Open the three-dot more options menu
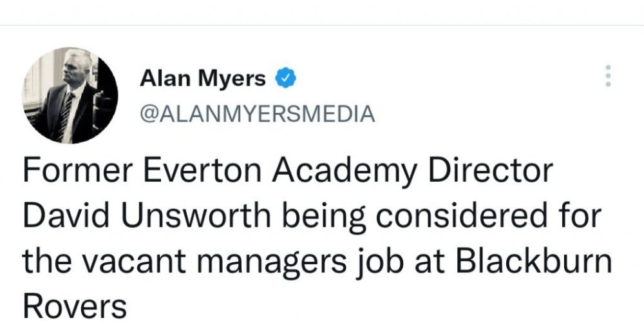The image size is (644, 321). click(x=607, y=77)
